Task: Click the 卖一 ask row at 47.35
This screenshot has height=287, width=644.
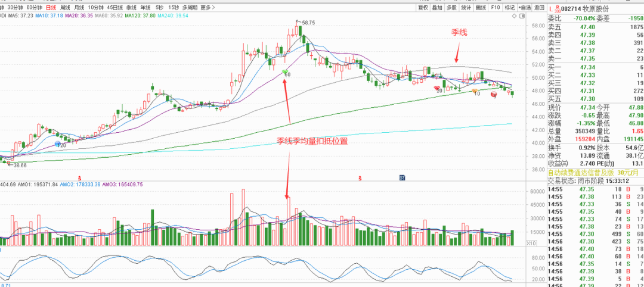Action: pos(596,58)
